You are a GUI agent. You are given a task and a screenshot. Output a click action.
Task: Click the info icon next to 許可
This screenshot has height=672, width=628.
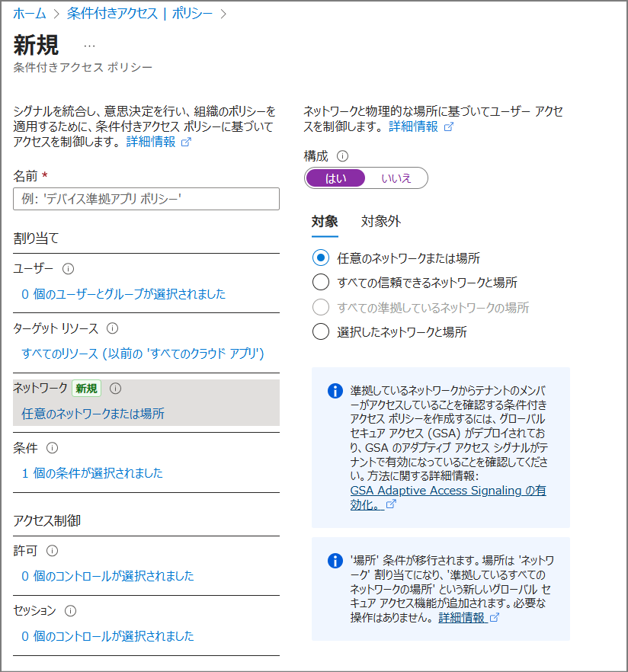point(52,551)
